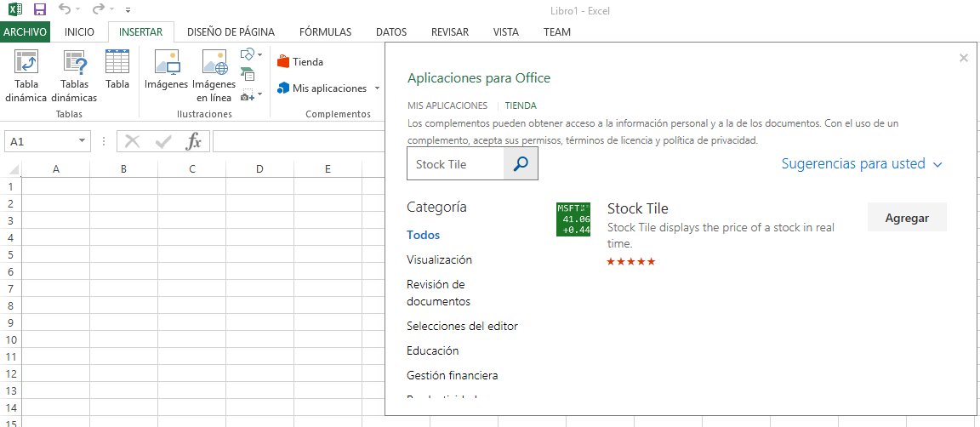Click the MIS APLICACIONES link in dialog
The height and width of the screenshot is (427, 980).
(447, 105)
